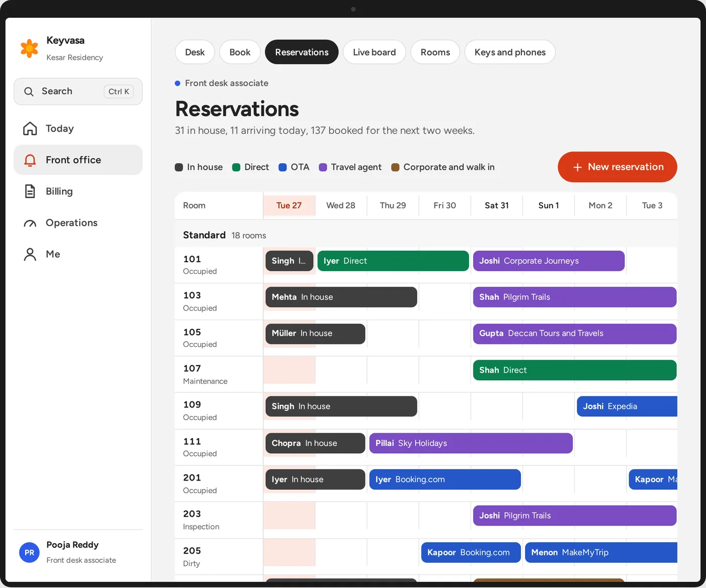The width and height of the screenshot is (706, 588).
Task: Open the Me section
Action: (78, 254)
